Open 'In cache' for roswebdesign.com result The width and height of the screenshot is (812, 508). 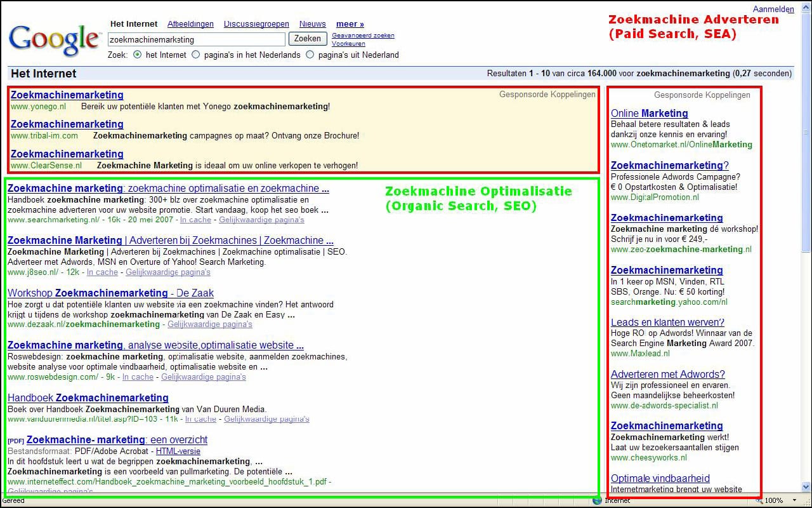coord(138,377)
